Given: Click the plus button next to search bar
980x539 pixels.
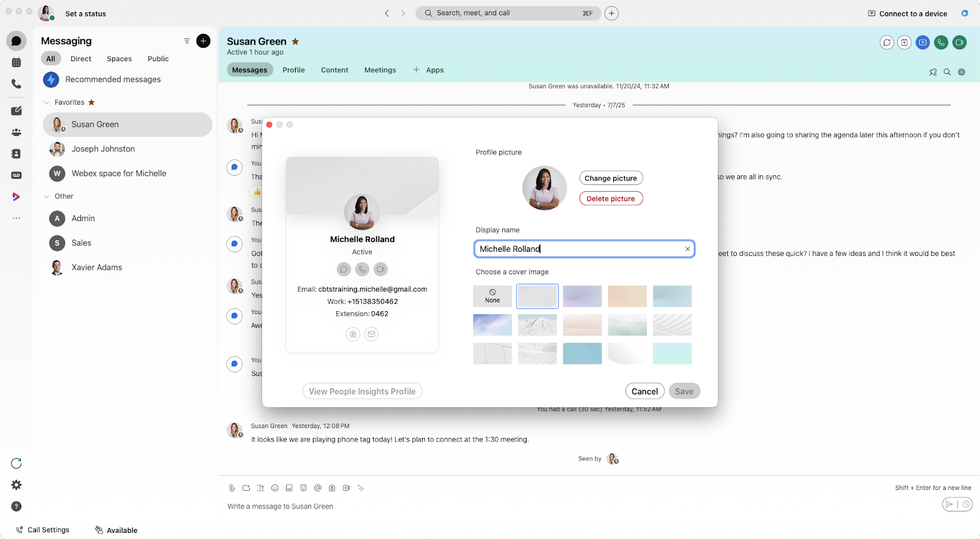Looking at the screenshot, I should tap(611, 13).
